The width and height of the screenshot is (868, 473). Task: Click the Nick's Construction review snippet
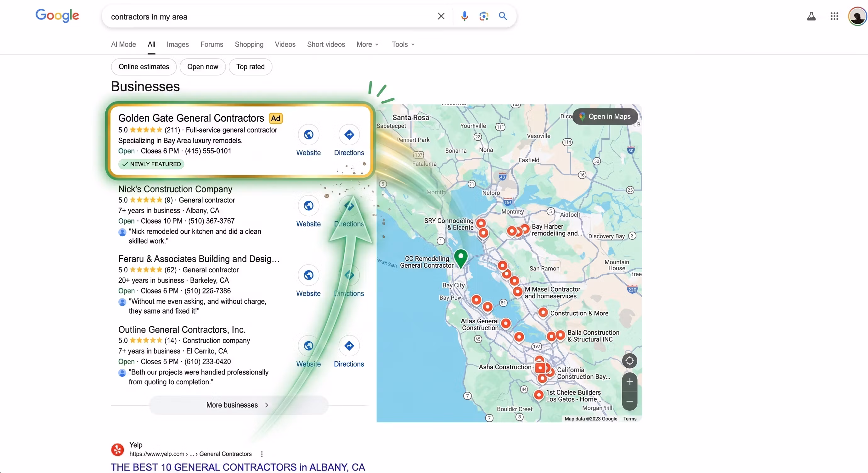195,236
